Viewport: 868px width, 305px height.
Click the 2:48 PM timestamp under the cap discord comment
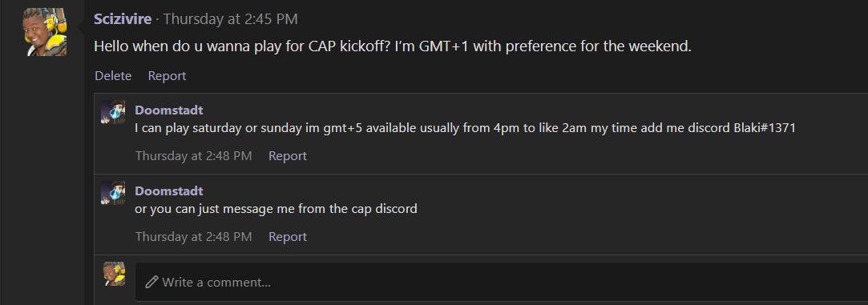pyautogui.click(x=194, y=236)
